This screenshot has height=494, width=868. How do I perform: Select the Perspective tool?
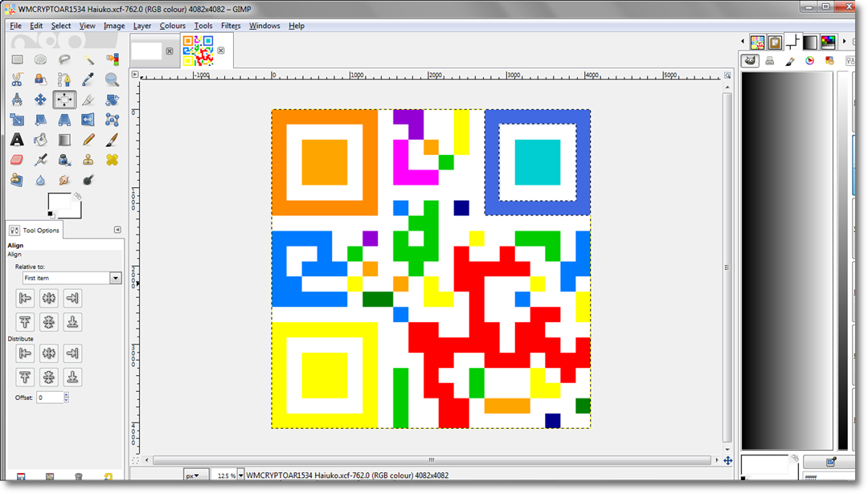click(64, 120)
